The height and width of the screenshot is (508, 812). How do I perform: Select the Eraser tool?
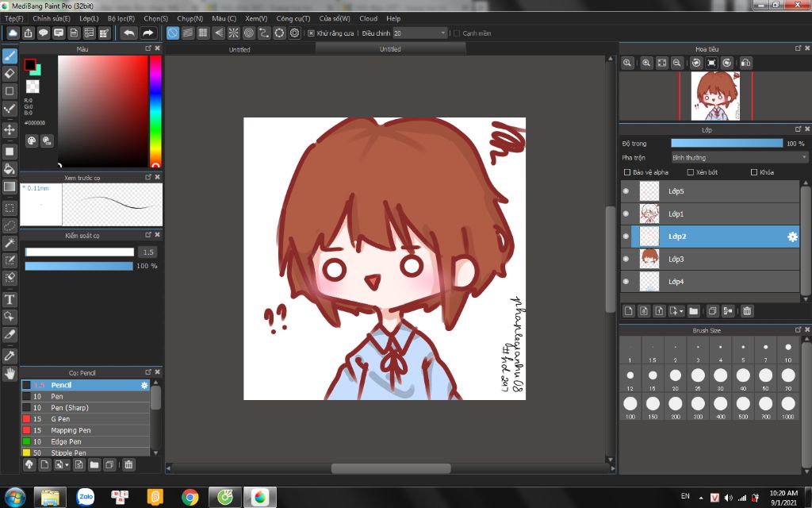coord(10,74)
